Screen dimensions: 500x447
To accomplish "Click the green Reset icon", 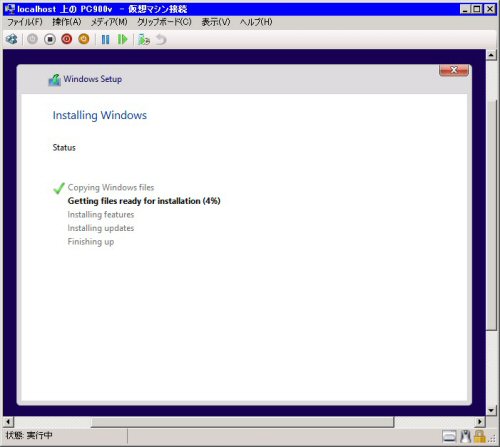I will (122, 40).
